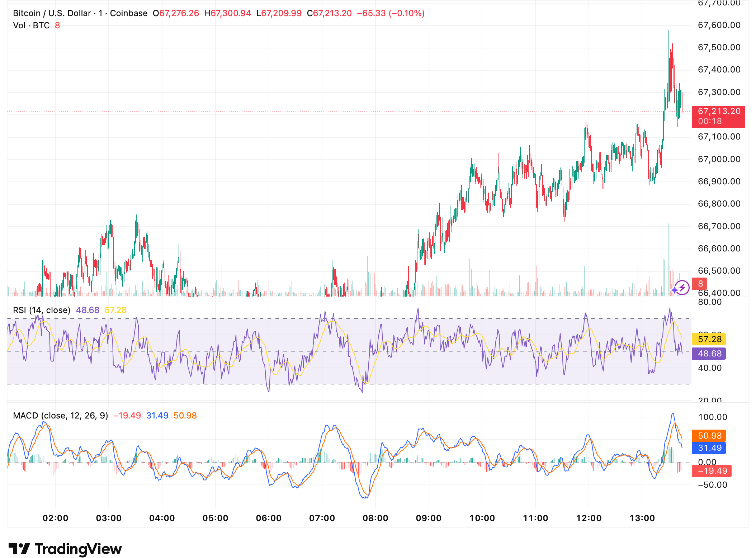The height and width of the screenshot is (558, 756).
Task: Click the Coinbase exchange name in header
Action: pos(128,13)
